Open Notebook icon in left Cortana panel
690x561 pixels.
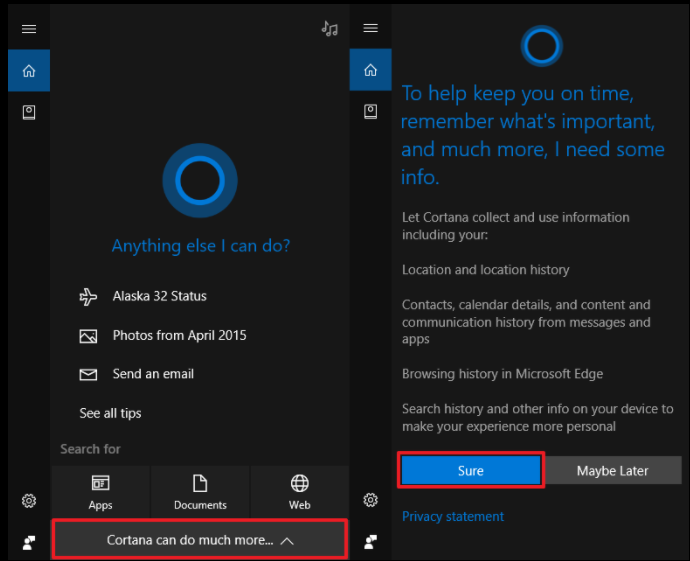click(x=29, y=112)
